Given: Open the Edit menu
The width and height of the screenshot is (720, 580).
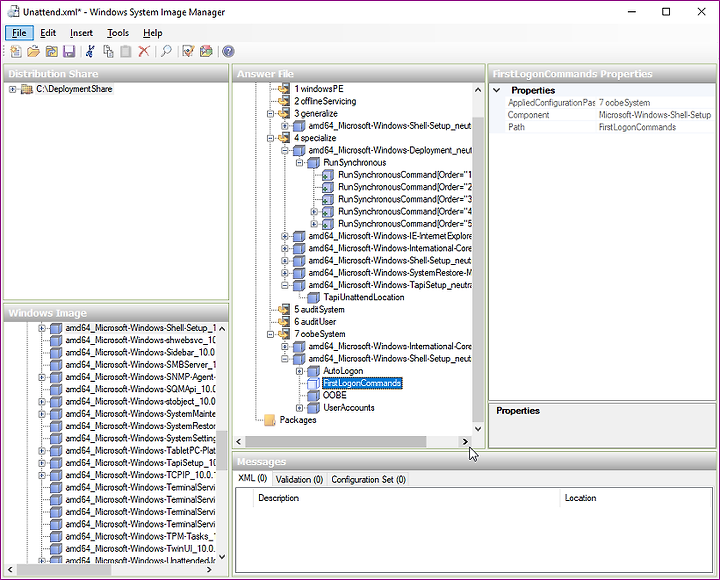Looking at the screenshot, I should pyautogui.click(x=48, y=33).
